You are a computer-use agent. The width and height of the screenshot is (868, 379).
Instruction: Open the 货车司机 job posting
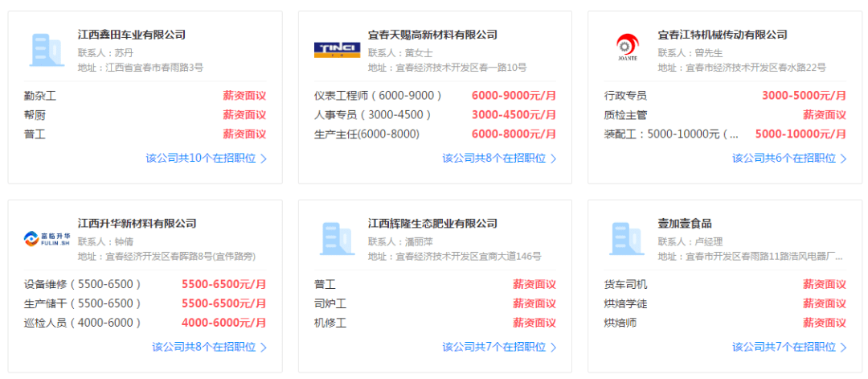coord(625,286)
